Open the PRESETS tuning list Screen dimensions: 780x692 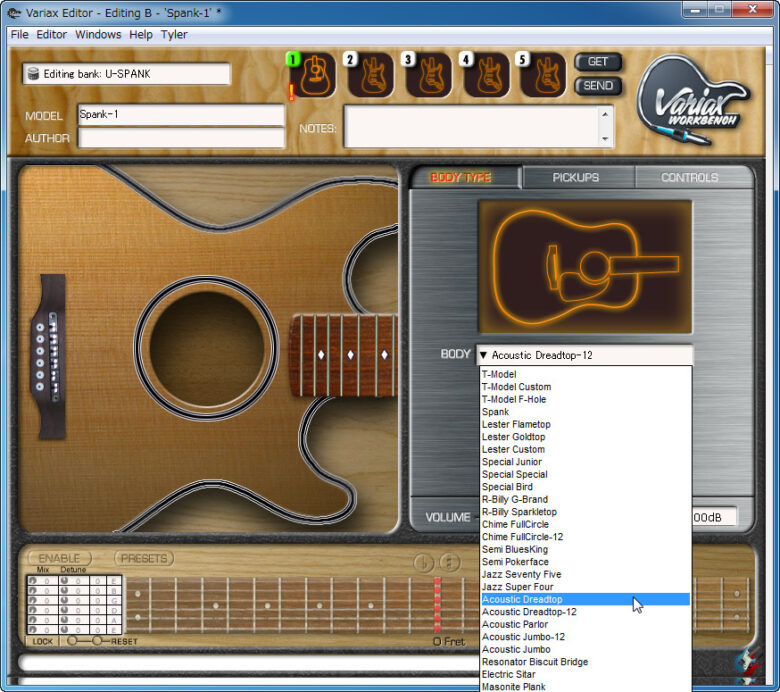pyautogui.click(x=144, y=558)
